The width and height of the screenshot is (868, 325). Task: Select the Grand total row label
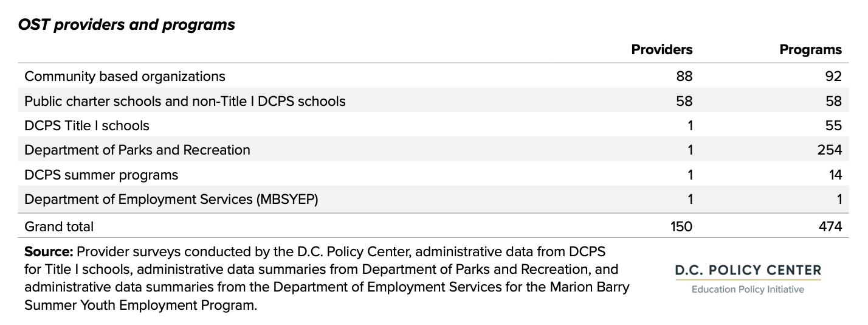[x=59, y=226]
